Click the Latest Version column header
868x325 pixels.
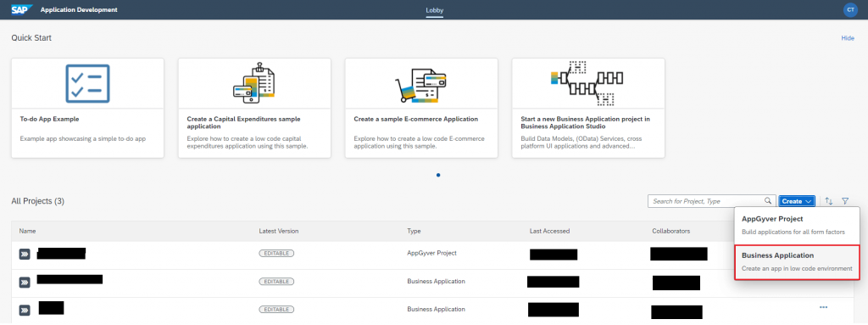[x=278, y=231]
